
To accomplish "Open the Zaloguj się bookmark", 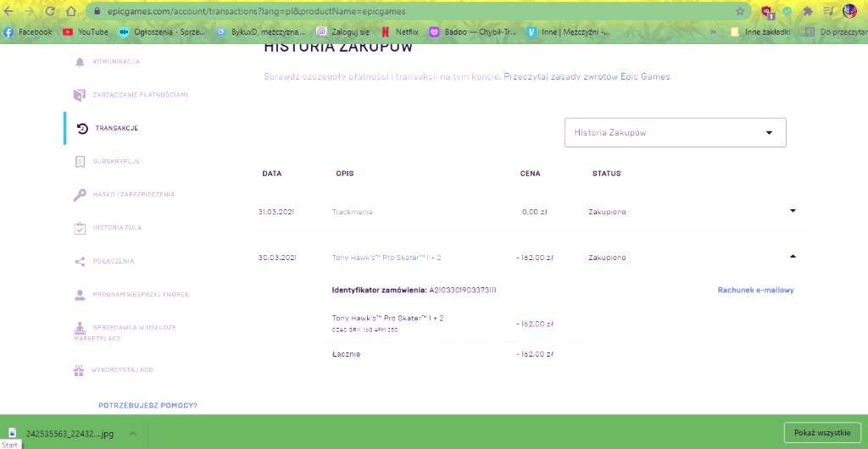I will click(342, 32).
